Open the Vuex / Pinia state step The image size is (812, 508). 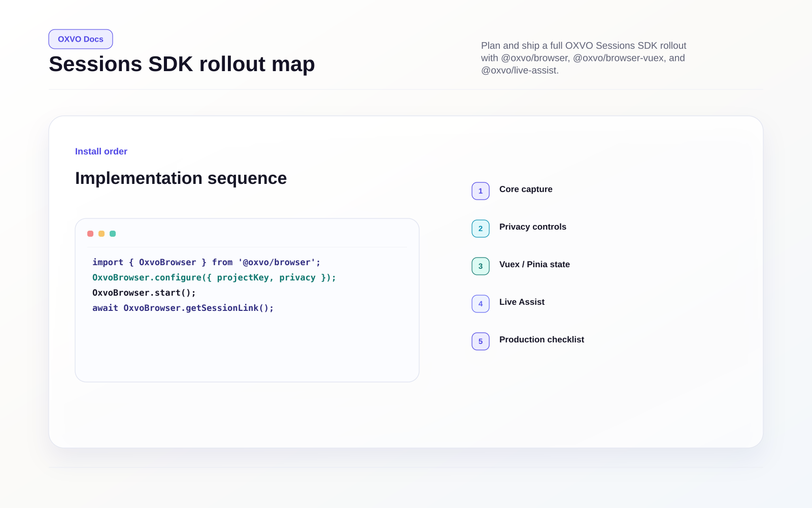pyautogui.click(x=534, y=264)
